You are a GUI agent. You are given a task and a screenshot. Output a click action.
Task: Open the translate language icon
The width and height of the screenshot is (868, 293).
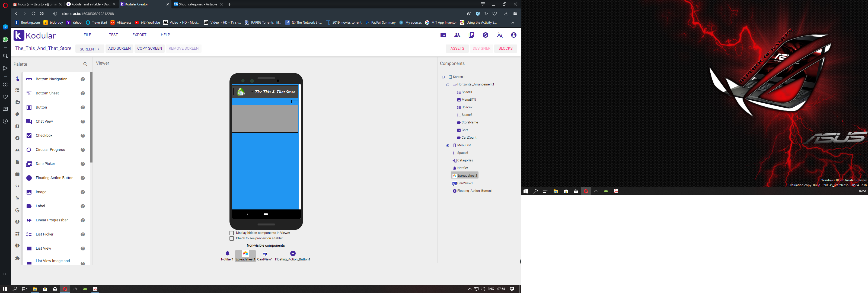pos(499,35)
